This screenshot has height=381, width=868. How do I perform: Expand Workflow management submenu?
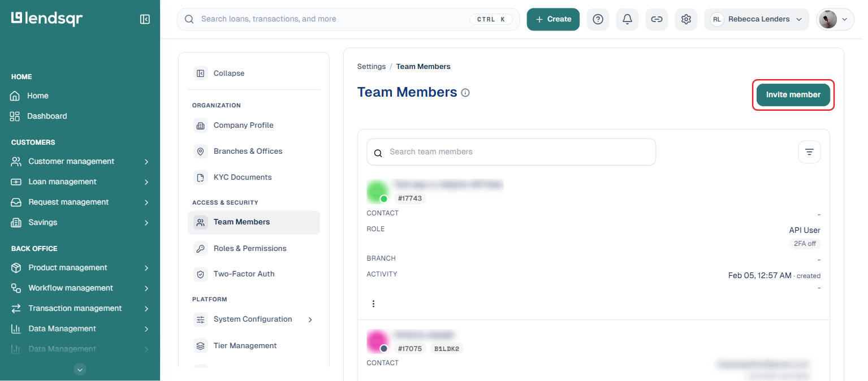[146, 288]
